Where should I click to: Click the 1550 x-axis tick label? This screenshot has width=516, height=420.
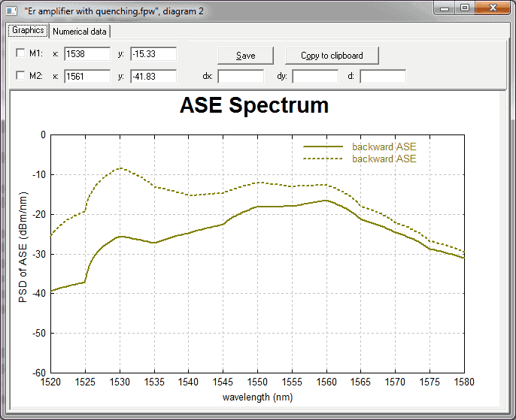(257, 382)
